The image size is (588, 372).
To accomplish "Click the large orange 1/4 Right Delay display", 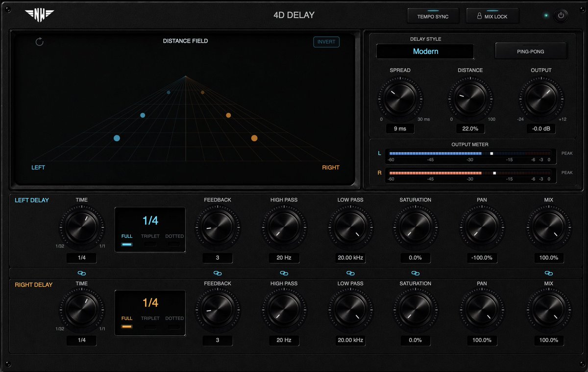I will pos(150,303).
